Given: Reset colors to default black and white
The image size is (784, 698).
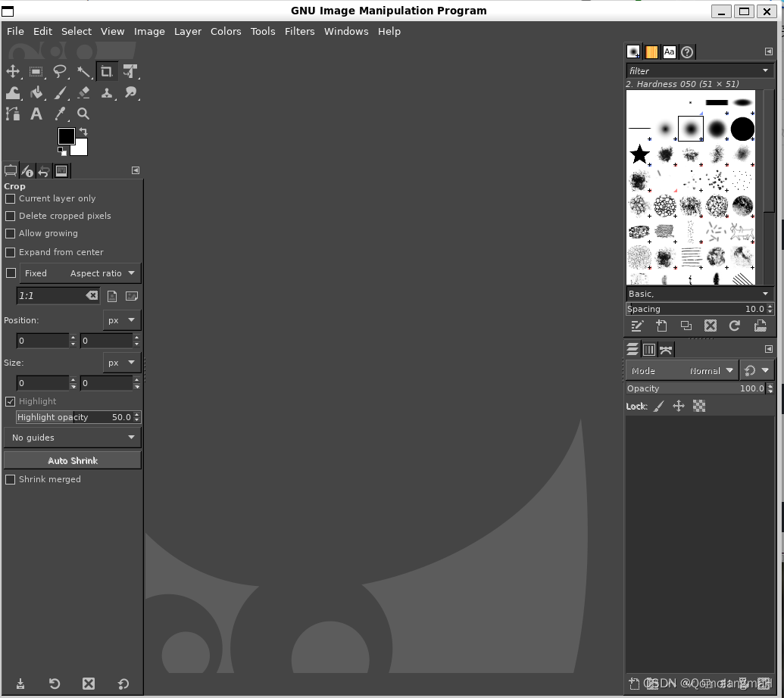Looking at the screenshot, I should tap(61, 151).
